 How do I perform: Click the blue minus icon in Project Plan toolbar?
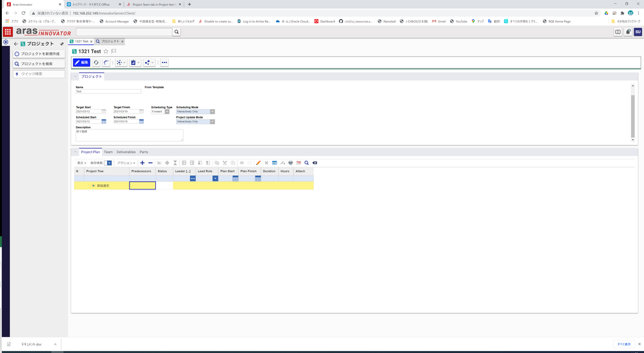150,163
